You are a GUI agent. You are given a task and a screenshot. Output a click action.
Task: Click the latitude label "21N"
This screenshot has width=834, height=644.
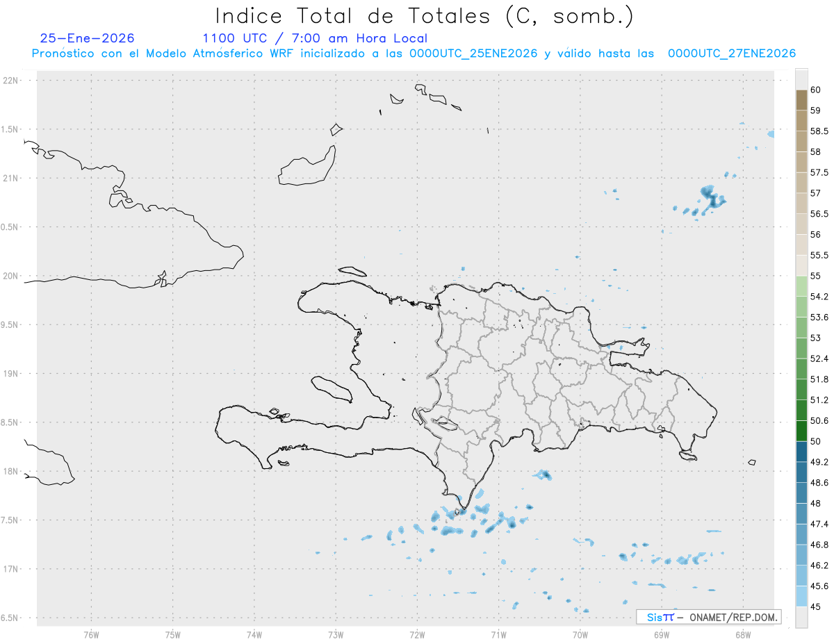[10, 178]
